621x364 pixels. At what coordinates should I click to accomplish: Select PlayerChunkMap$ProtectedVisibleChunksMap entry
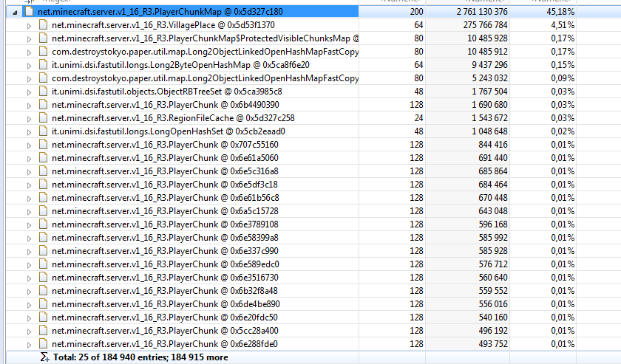tap(206, 38)
